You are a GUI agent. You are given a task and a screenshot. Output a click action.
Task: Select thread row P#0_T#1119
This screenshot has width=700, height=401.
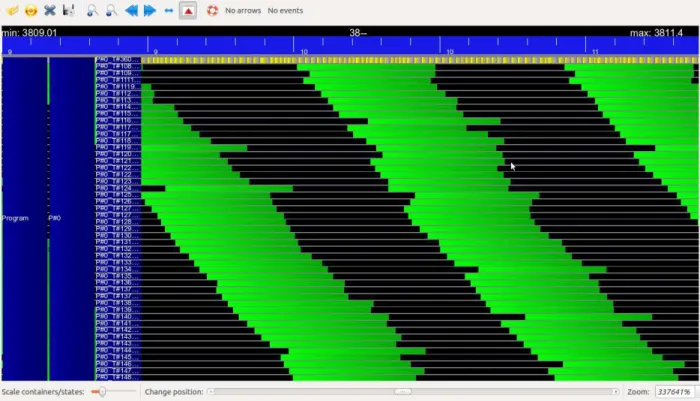pyautogui.click(x=117, y=86)
